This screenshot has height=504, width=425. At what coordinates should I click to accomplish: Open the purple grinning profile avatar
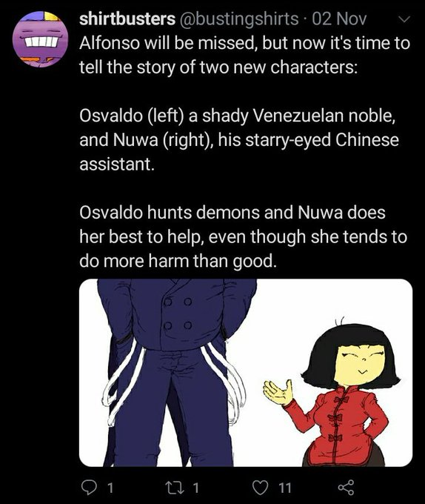pyautogui.click(x=41, y=39)
